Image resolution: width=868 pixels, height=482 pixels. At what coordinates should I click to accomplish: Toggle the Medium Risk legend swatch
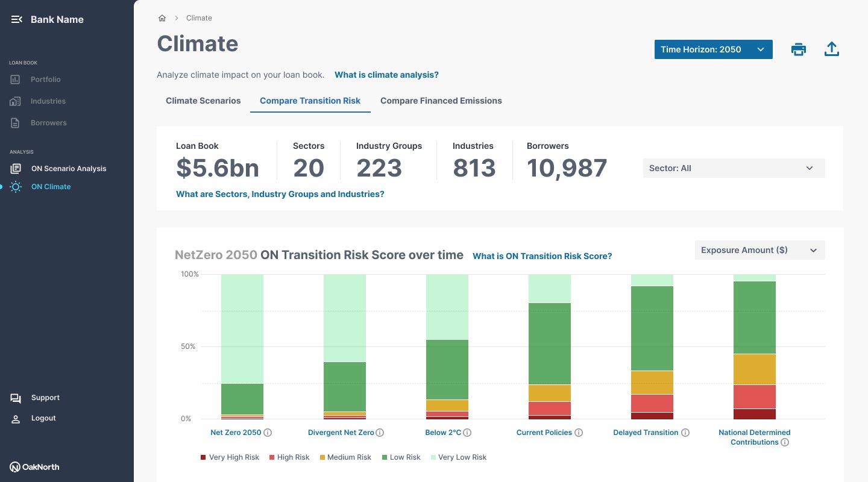pos(322,457)
